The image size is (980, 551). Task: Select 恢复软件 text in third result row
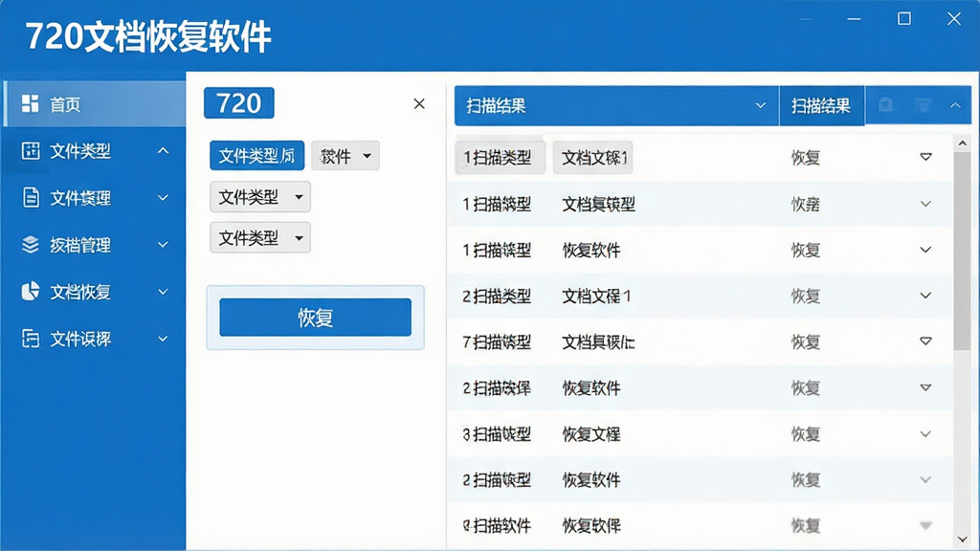(591, 250)
